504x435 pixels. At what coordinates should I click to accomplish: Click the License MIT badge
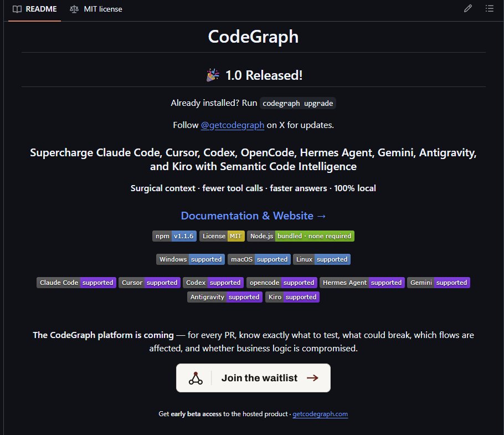[x=222, y=236]
